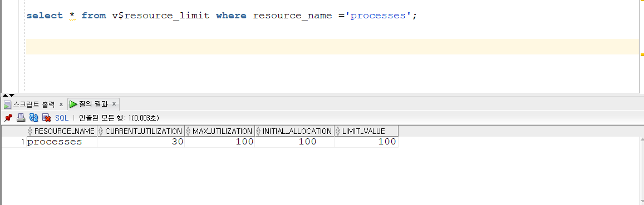Select the INITIAL_ALLOCATION value 100
The image size is (644, 205).
tap(294, 142)
